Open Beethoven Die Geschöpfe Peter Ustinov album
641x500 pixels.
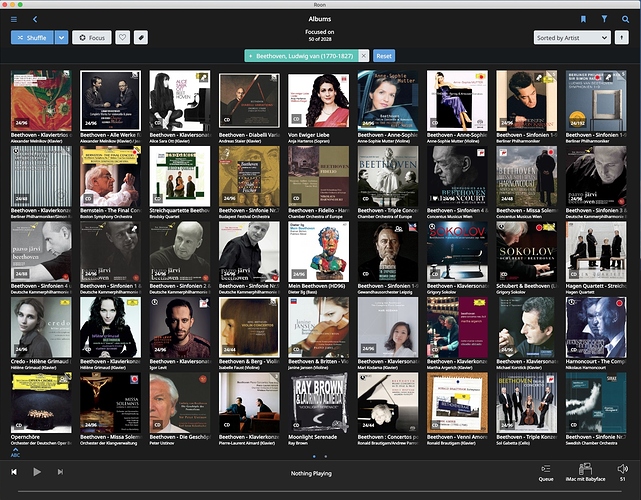point(180,403)
